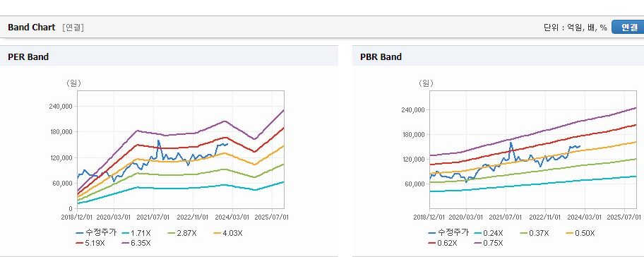Toggle the 4.03X legend series
644x257 pixels.
click(228, 233)
